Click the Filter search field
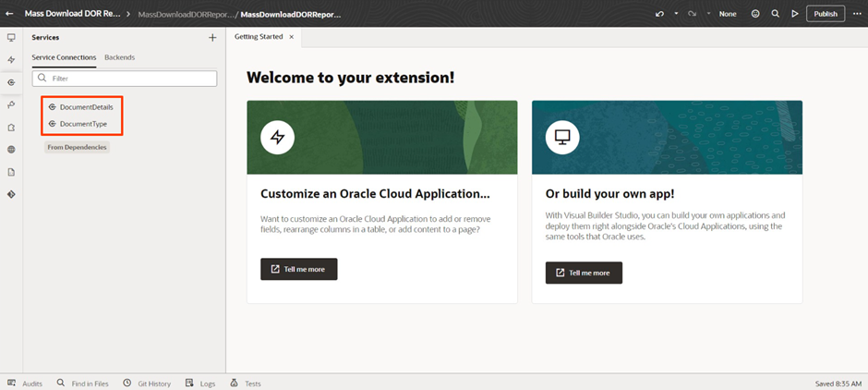The width and height of the screenshot is (868, 390). click(125, 79)
